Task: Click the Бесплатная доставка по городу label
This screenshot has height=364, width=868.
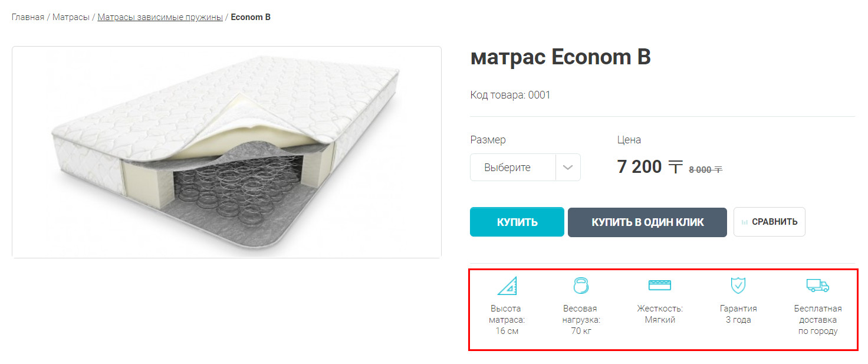Action: pos(818,320)
